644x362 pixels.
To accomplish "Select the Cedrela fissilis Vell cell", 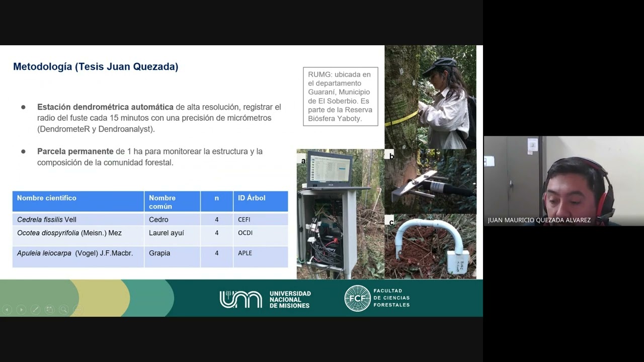I will click(x=78, y=219).
